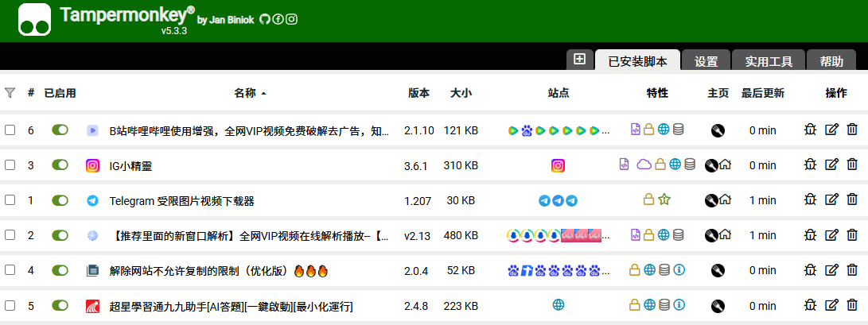Select checkbox for the IG小精靈 script
Image resolution: width=868 pixels, height=325 pixels.
10,164
